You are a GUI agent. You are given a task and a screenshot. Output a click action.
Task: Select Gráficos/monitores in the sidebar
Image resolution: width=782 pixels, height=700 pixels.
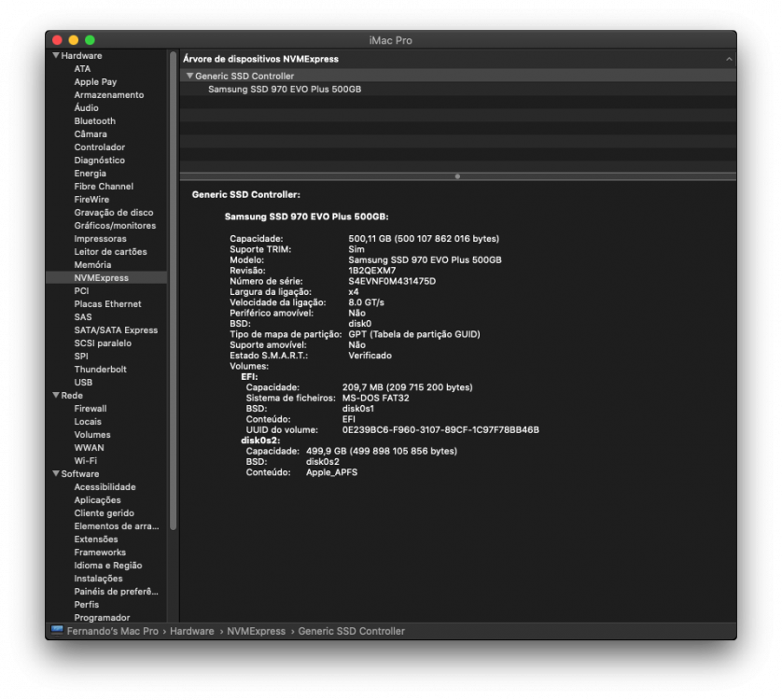coord(115,226)
